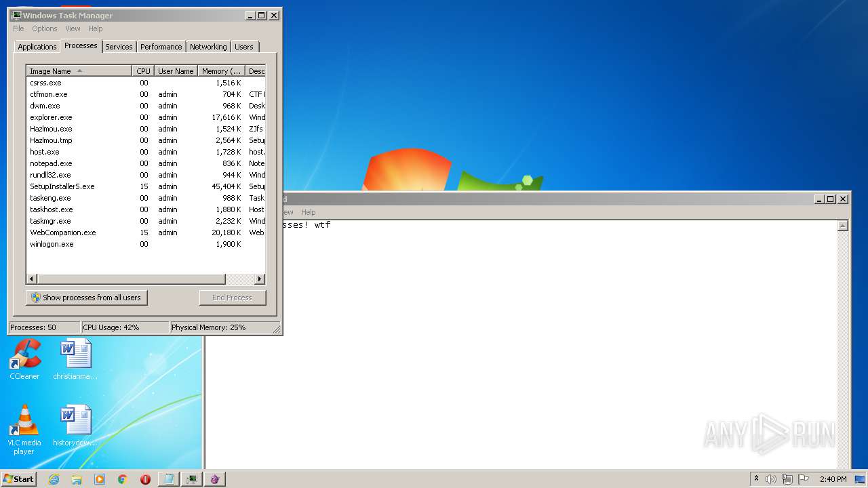Select the Hazlmou.exe process row
868x488 pixels.
point(146,129)
